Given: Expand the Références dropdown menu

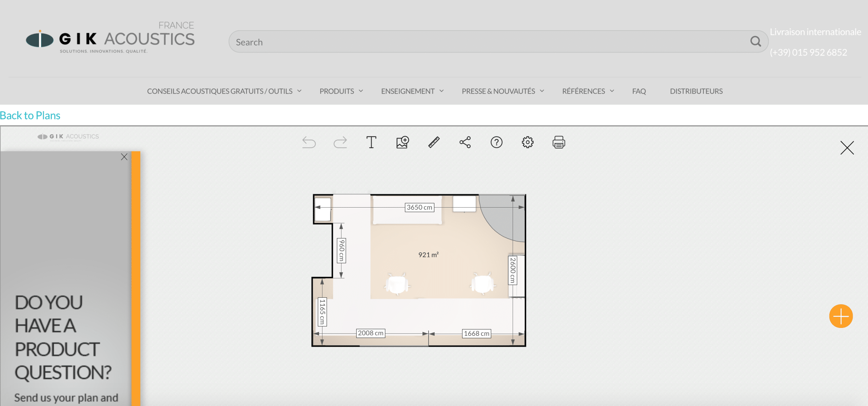Looking at the screenshot, I should click(588, 91).
